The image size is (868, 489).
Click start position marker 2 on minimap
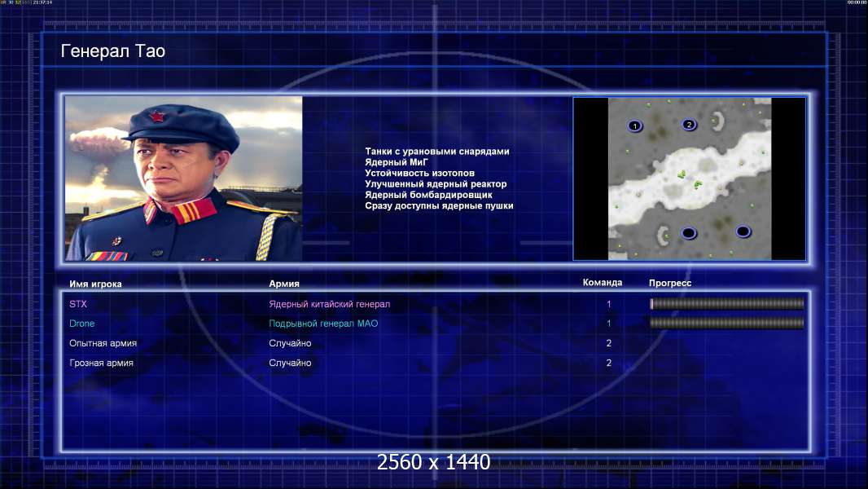(689, 125)
